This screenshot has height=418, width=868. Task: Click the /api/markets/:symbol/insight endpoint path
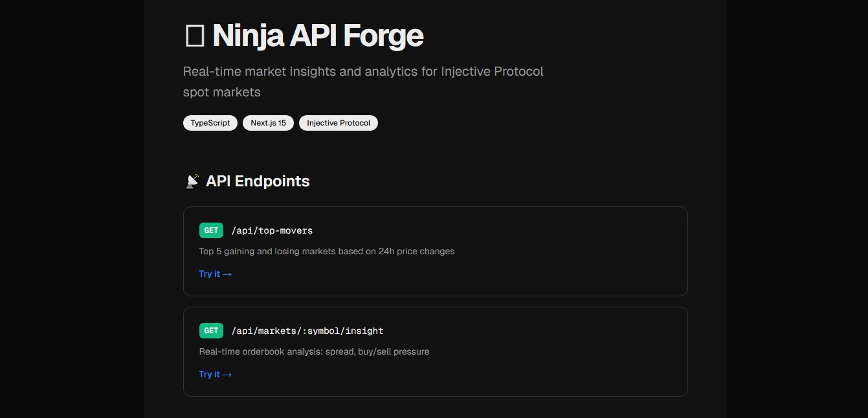pos(307,331)
